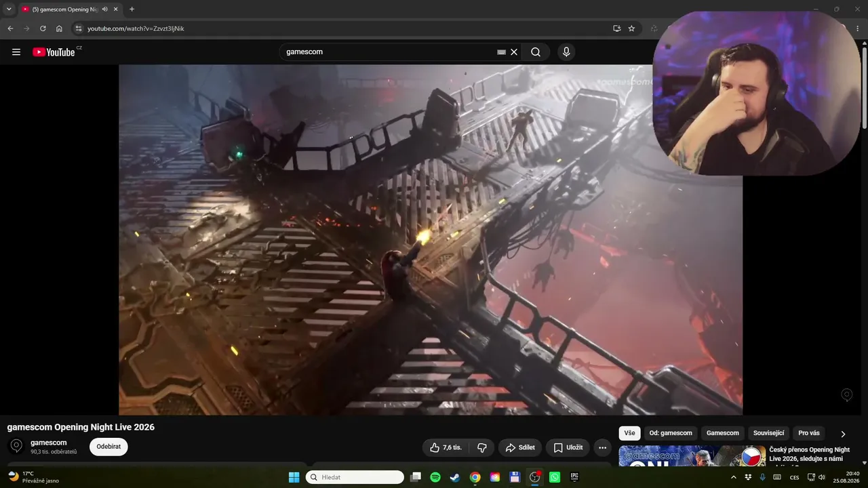Open the on-screen keyboard in search box
868x488 pixels.
pos(501,52)
